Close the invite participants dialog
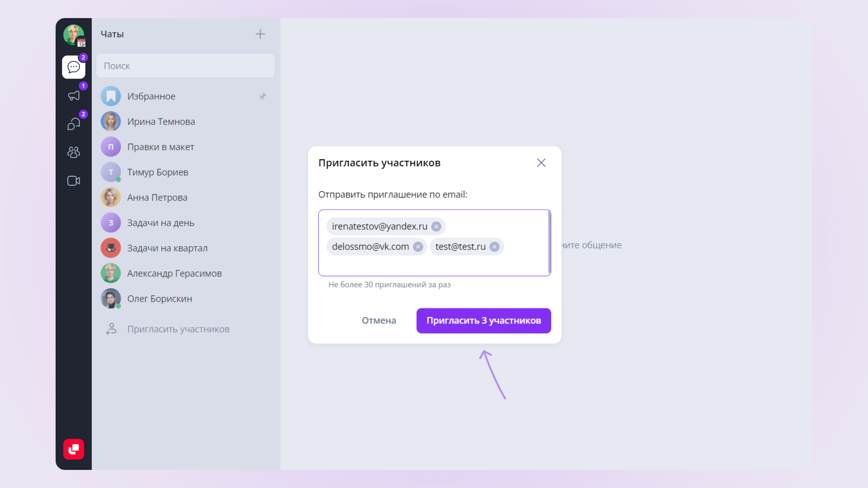Viewport: 868px width, 488px height. pos(541,163)
